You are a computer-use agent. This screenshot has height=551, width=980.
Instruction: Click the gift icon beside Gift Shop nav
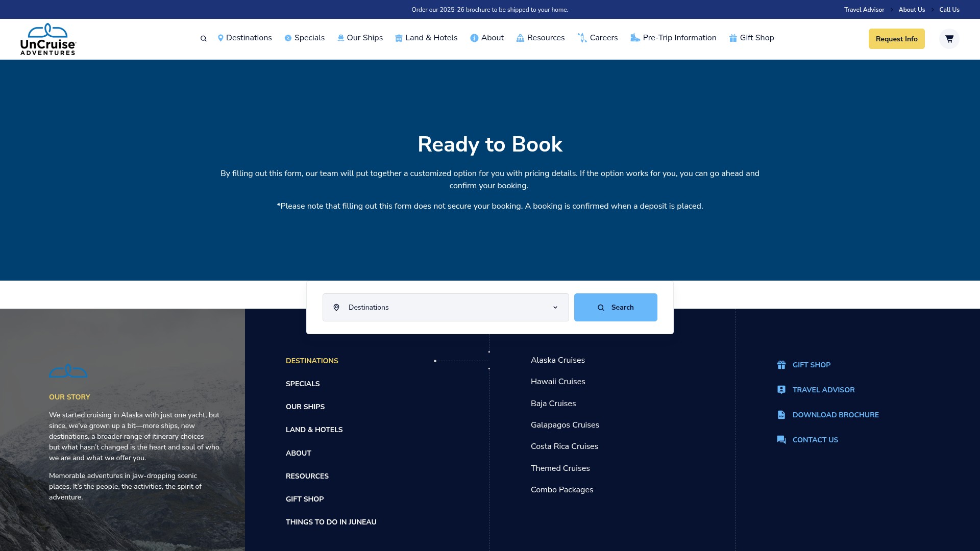coord(733,38)
